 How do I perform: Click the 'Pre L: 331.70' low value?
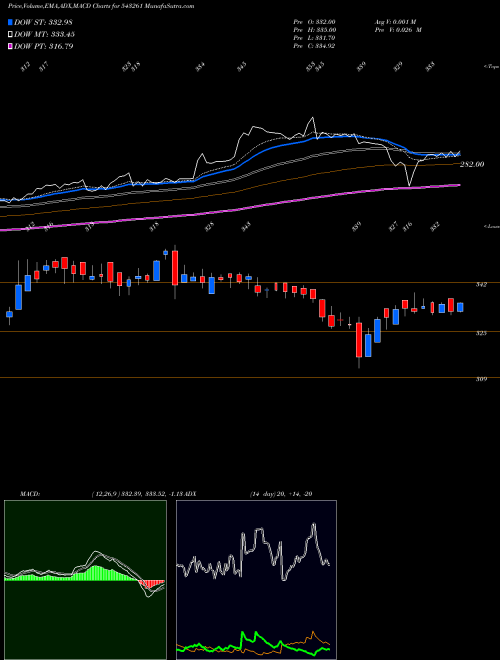click(314, 38)
